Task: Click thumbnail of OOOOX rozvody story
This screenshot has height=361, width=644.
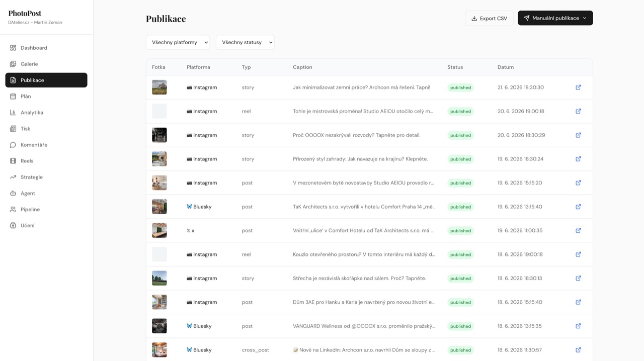Action: click(159, 135)
